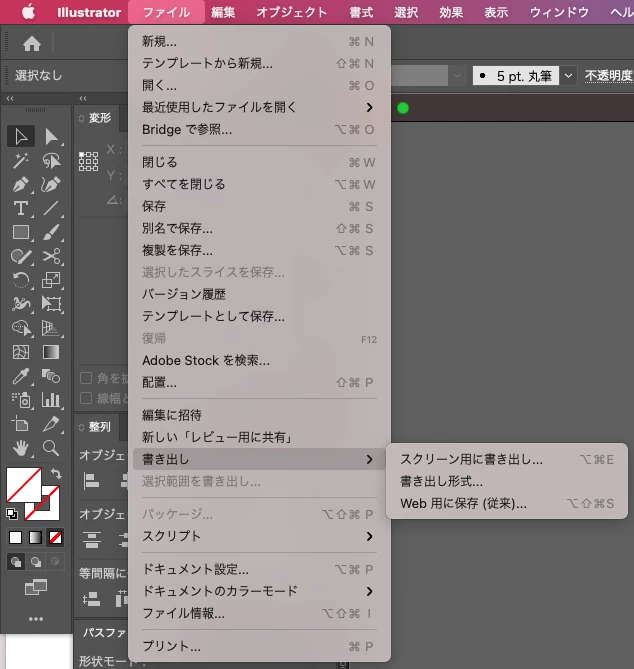Click the Fill color swatch
The image size is (634, 669).
click(23, 484)
